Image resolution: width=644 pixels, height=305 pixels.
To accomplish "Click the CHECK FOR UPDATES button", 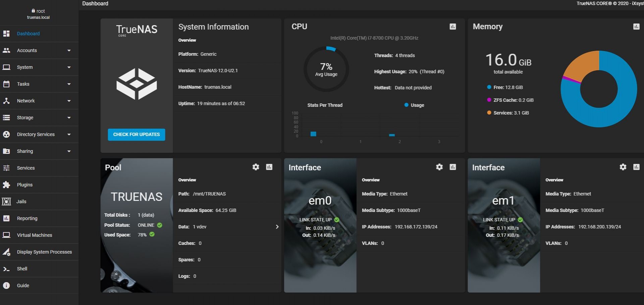I will [x=137, y=134].
